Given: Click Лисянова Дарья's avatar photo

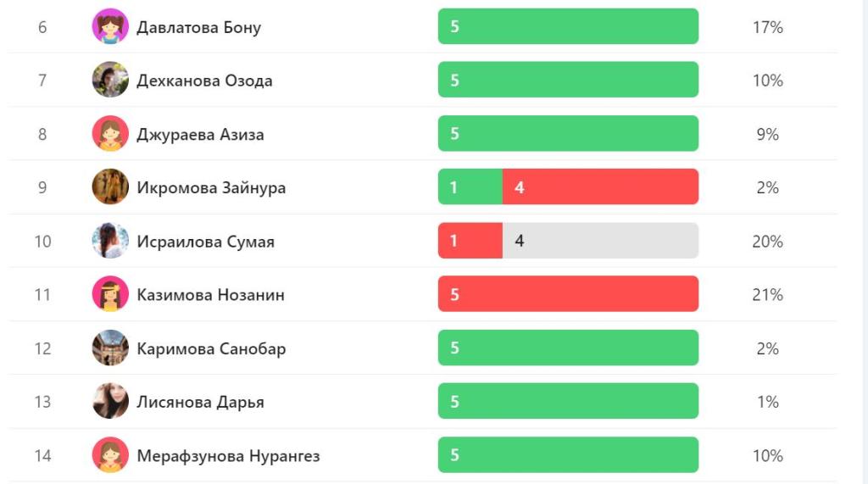Looking at the screenshot, I should coord(110,402).
